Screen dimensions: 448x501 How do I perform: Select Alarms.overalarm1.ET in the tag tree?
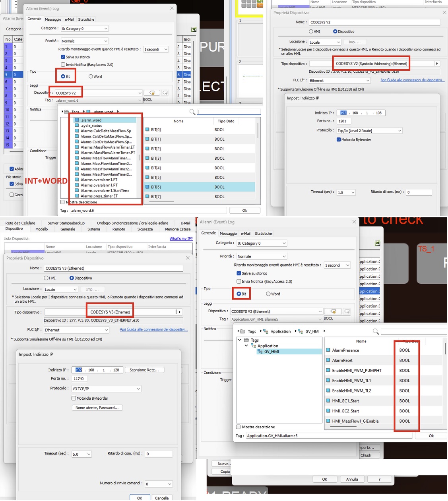pyautogui.click(x=99, y=180)
